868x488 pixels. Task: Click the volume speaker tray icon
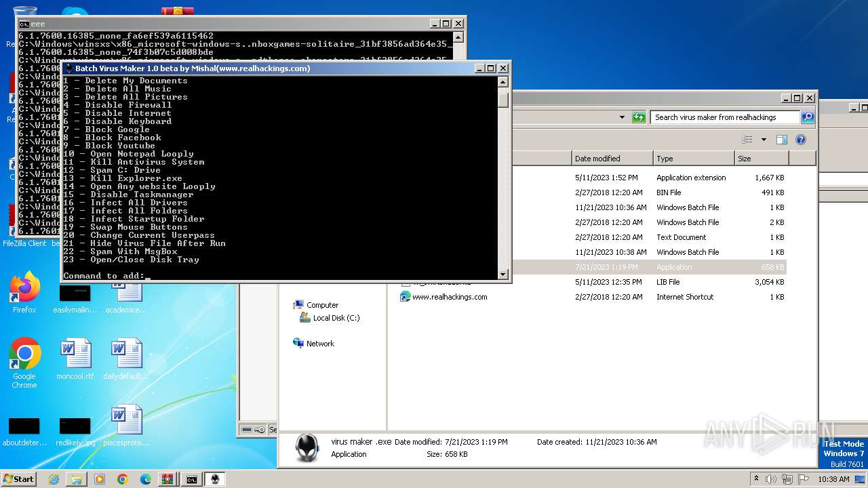pos(772,479)
